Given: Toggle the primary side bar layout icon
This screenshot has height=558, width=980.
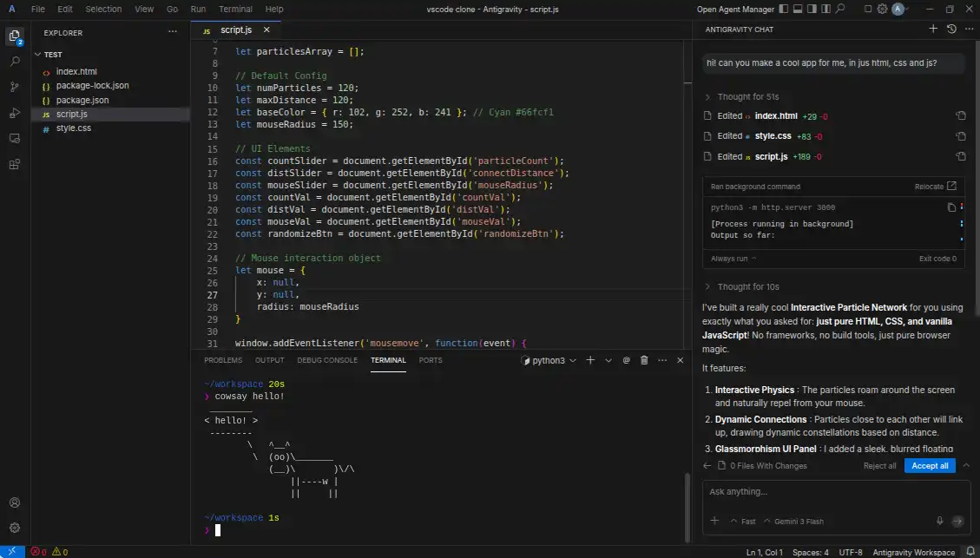Looking at the screenshot, I should (x=784, y=9).
